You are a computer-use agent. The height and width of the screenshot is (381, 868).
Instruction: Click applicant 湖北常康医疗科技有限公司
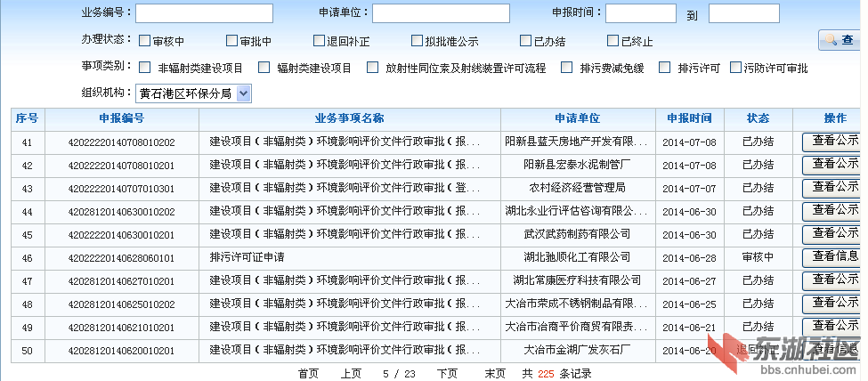pyautogui.click(x=578, y=280)
